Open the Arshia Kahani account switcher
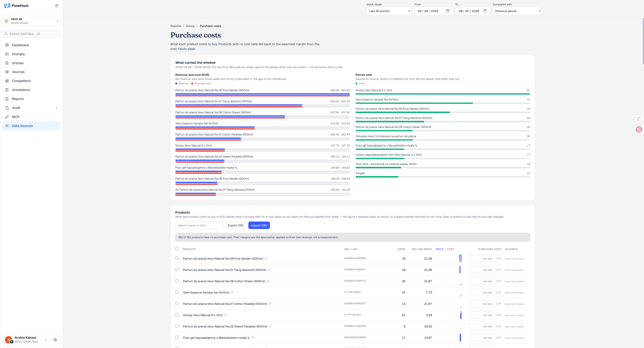This screenshot has width=644, height=348. point(26,340)
